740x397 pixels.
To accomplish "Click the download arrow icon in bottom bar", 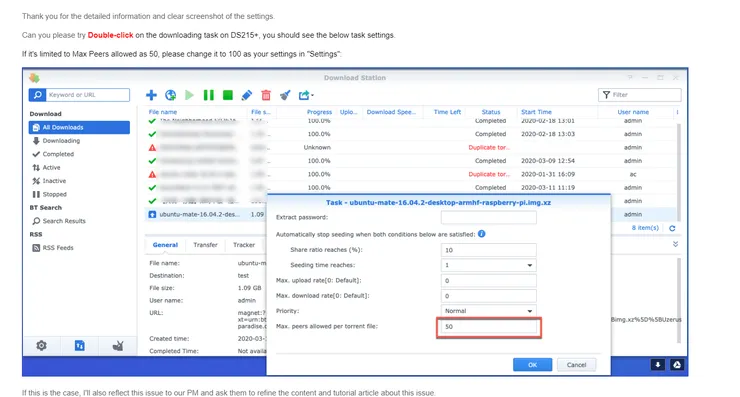I will pyautogui.click(x=658, y=364).
